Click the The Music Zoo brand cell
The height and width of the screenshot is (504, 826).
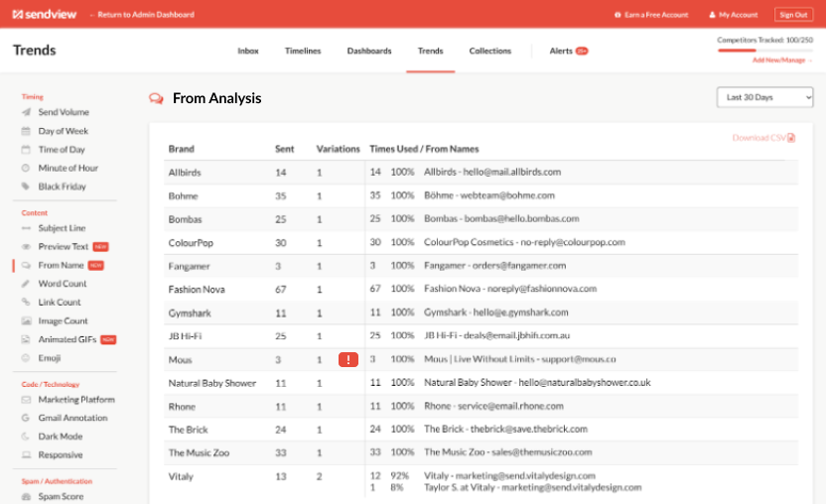pos(199,453)
